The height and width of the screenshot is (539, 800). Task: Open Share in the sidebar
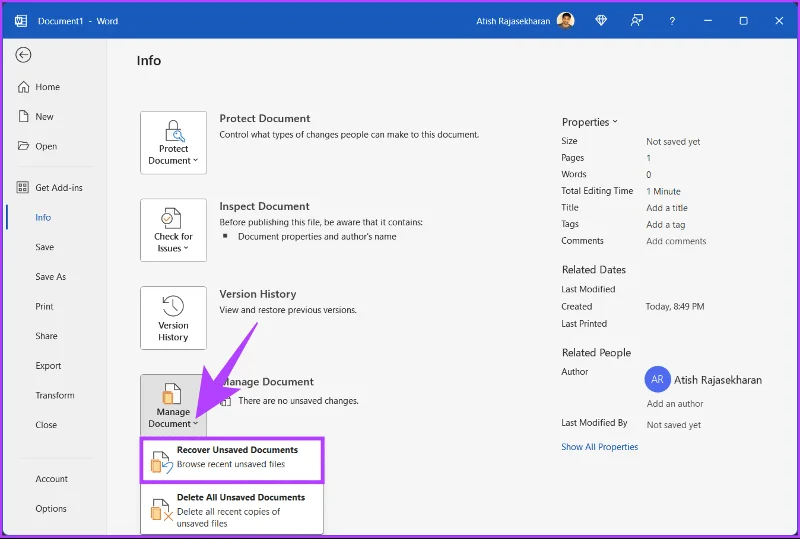pyautogui.click(x=46, y=336)
